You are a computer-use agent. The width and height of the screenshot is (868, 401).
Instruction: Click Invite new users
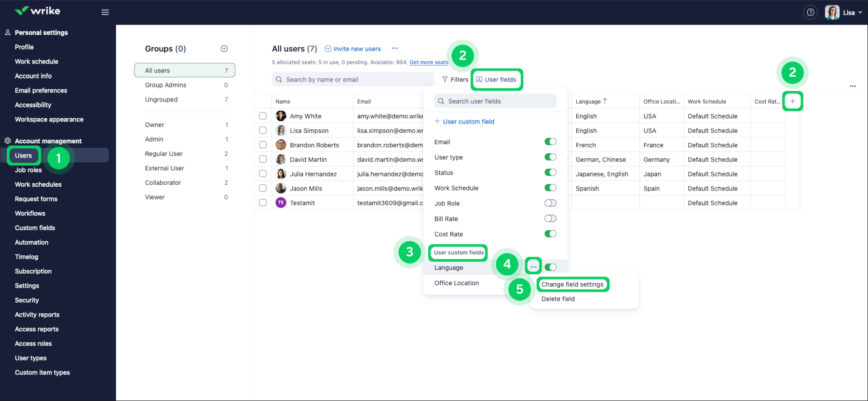(357, 49)
